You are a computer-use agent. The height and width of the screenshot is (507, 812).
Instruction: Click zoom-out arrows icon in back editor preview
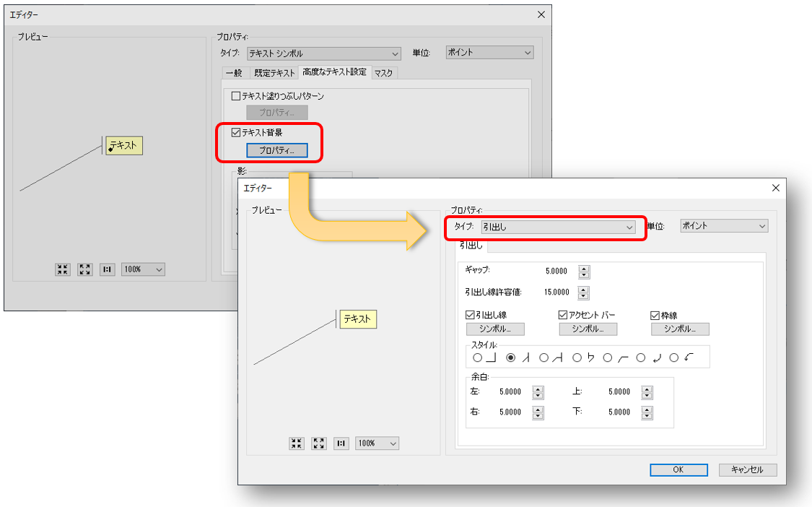coord(85,269)
